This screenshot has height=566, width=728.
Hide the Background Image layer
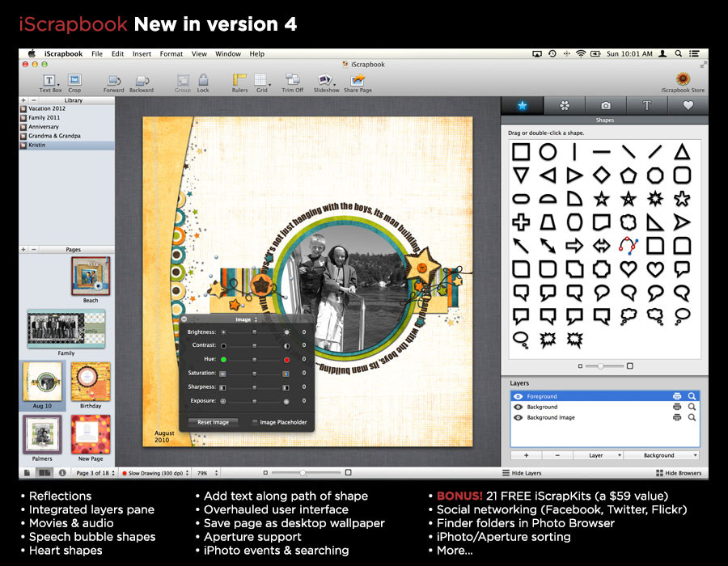click(518, 417)
